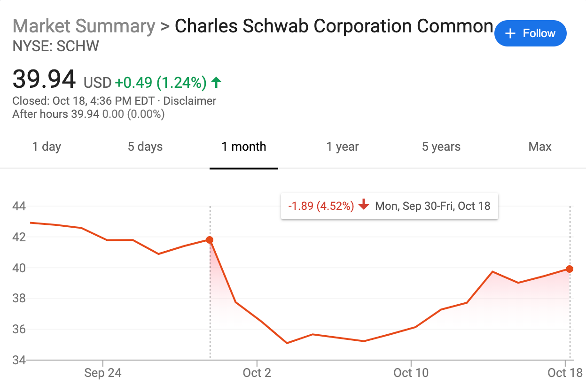
Task: Click the 39.94 stock price
Action: point(44,79)
